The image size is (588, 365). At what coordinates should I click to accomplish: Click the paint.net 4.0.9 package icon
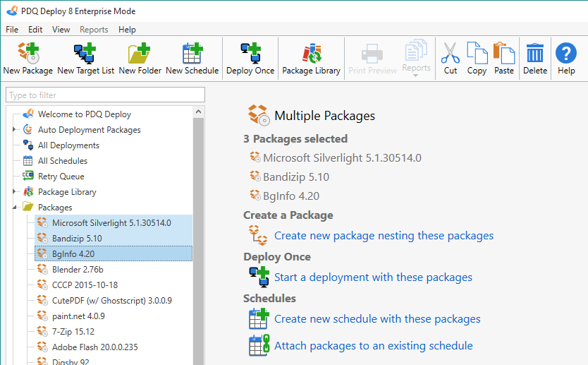(x=42, y=316)
